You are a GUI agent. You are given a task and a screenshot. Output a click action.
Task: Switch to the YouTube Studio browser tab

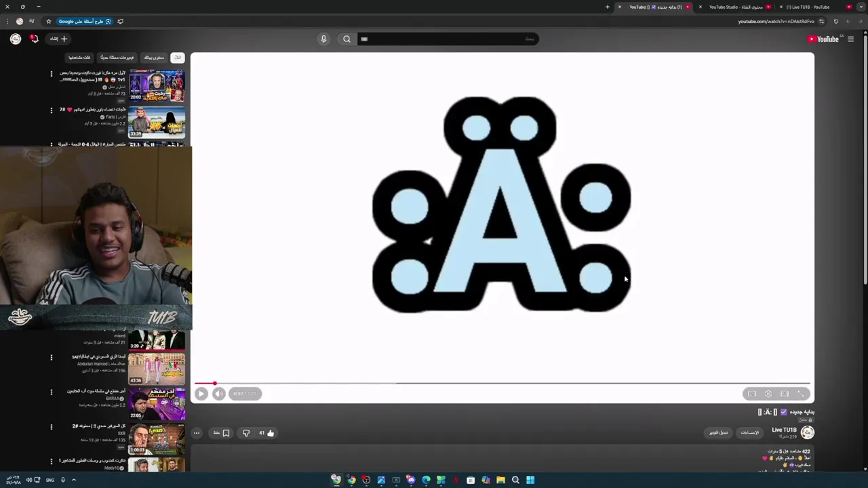736,7
